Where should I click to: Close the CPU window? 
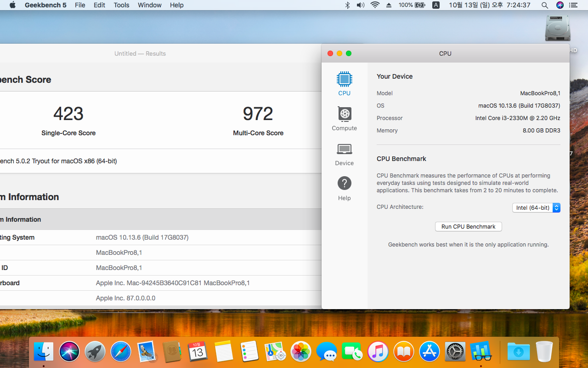(x=330, y=53)
